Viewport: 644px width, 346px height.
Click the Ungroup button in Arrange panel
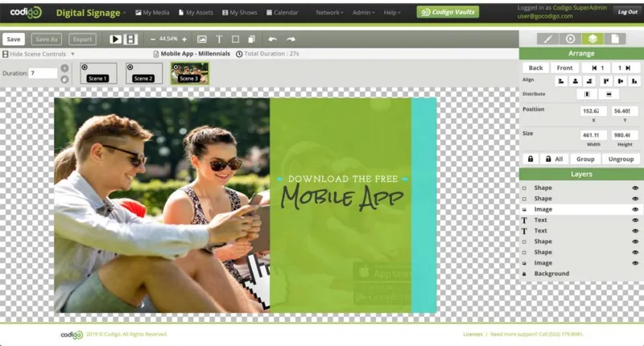(x=620, y=159)
